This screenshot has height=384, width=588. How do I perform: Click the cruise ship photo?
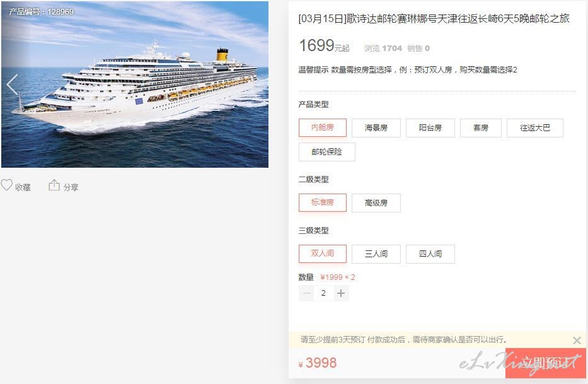[135, 84]
